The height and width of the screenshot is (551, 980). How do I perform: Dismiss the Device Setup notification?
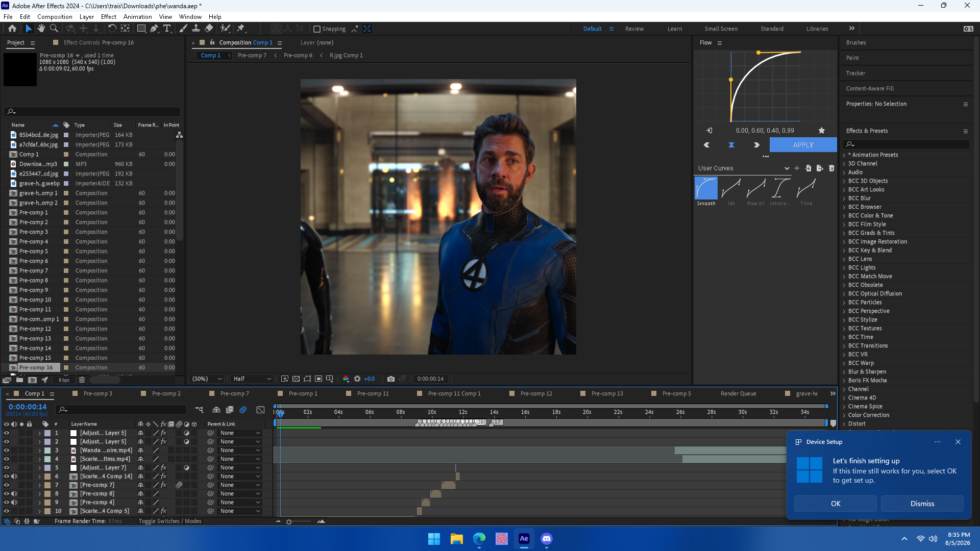tap(922, 504)
